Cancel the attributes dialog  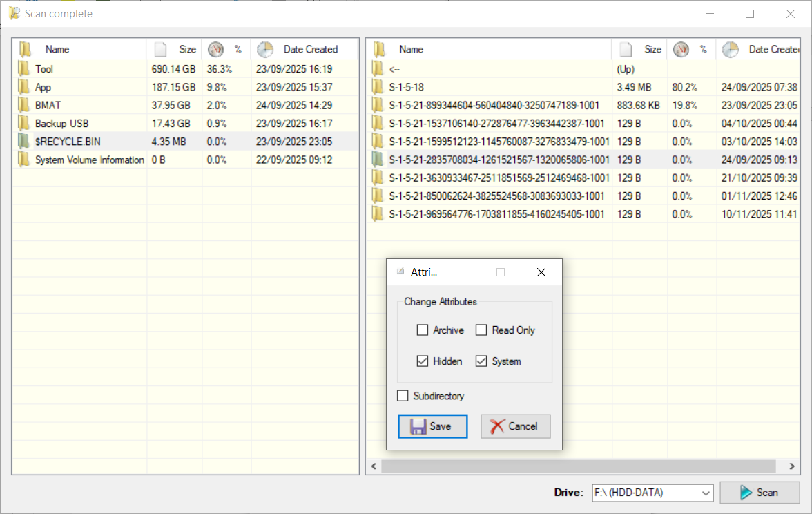tap(515, 426)
